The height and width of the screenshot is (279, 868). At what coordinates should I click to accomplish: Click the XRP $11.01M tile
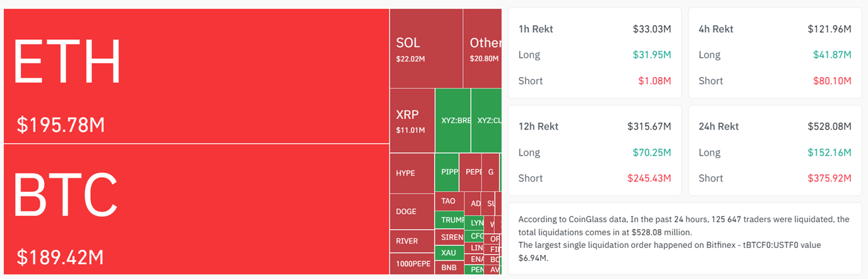click(411, 120)
